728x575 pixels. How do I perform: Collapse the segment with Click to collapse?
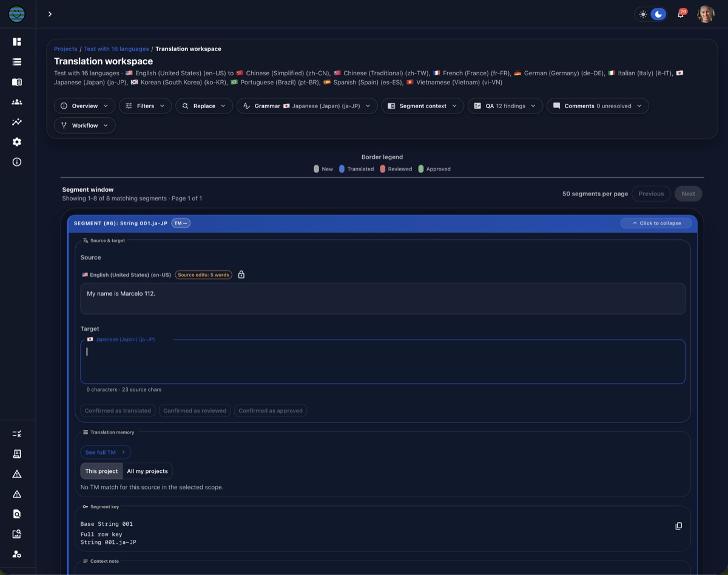click(656, 223)
